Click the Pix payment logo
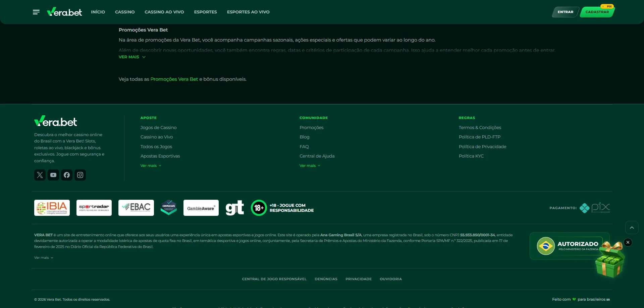The height and width of the screenshot is (308, 644). [595, 208]
